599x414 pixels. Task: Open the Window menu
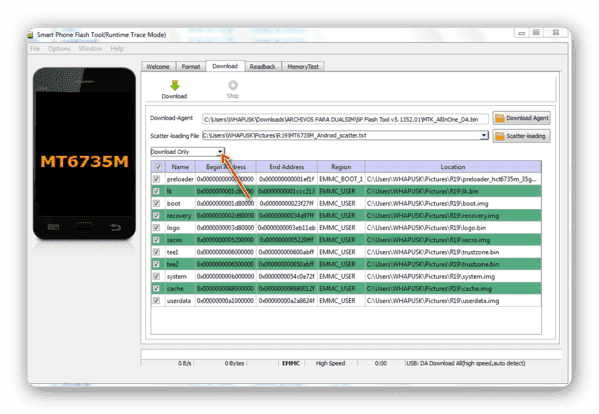90,49
